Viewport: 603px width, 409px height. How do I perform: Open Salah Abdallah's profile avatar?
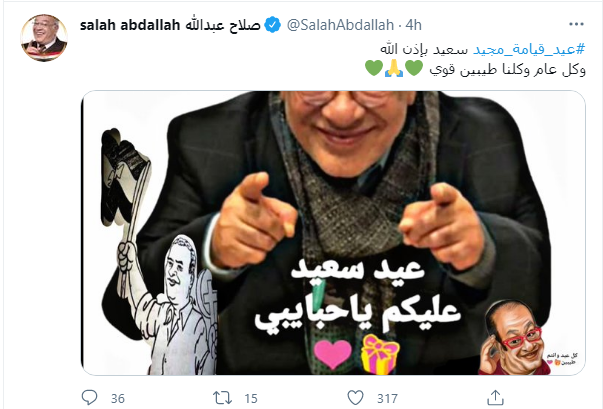point(44,38)
